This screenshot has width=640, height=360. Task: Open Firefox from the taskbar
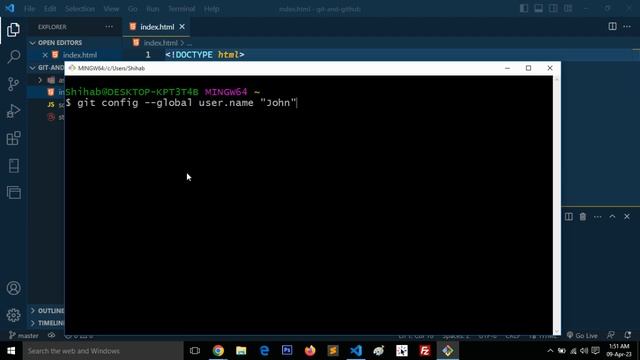tap(310, 351)
